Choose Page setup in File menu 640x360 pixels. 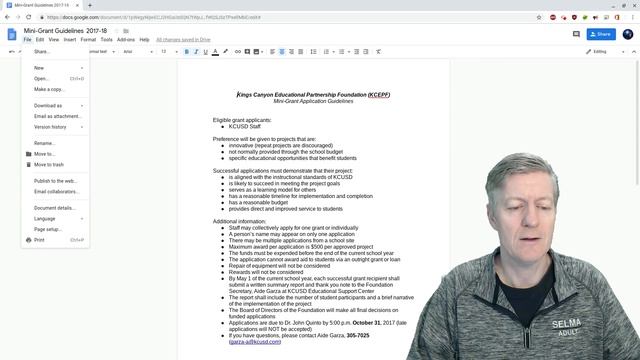[x=56, y=229]
